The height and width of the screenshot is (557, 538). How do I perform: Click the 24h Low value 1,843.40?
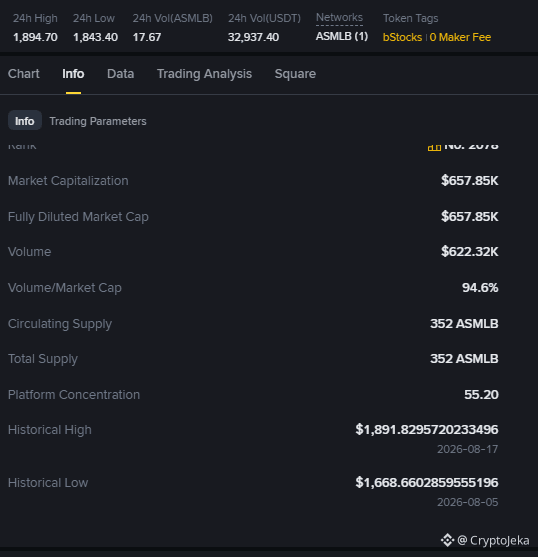point(95,37)
